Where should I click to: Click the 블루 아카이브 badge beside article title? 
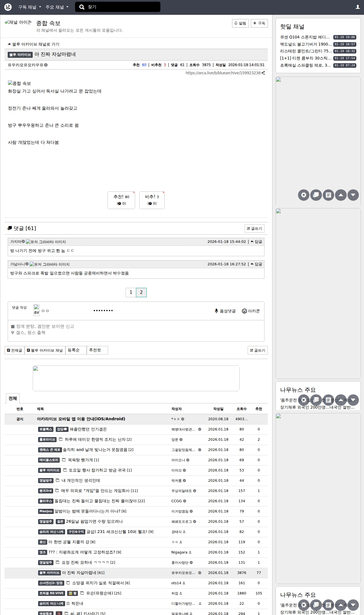20,55
